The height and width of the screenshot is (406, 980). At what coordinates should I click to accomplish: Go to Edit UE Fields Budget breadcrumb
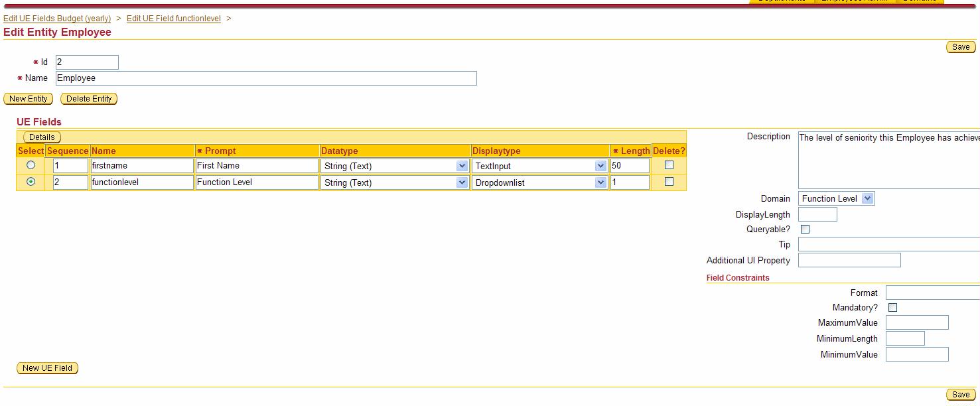(57, 19)
